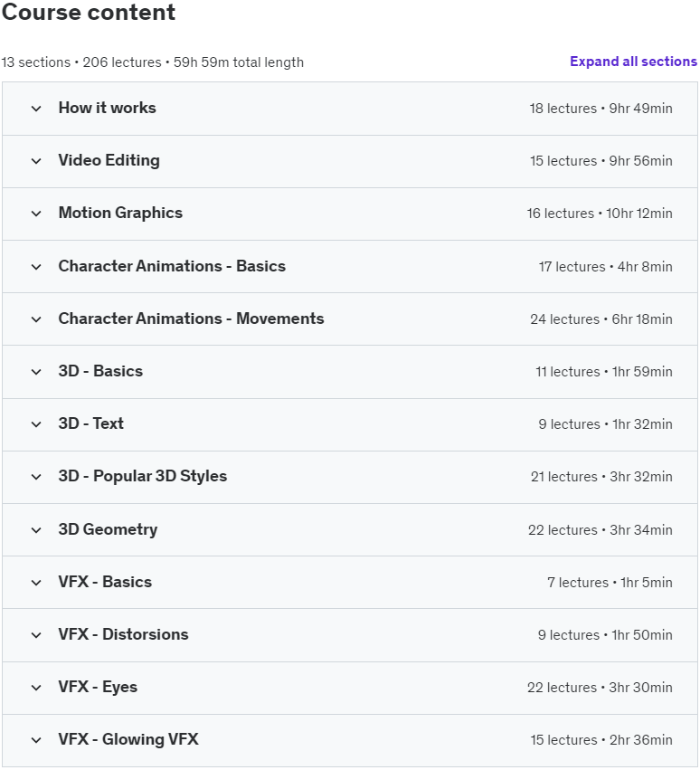Click '15 lectures • 9hr 56min' text
Viewport: 700px width, 770px height.
[x=601, y=161]
